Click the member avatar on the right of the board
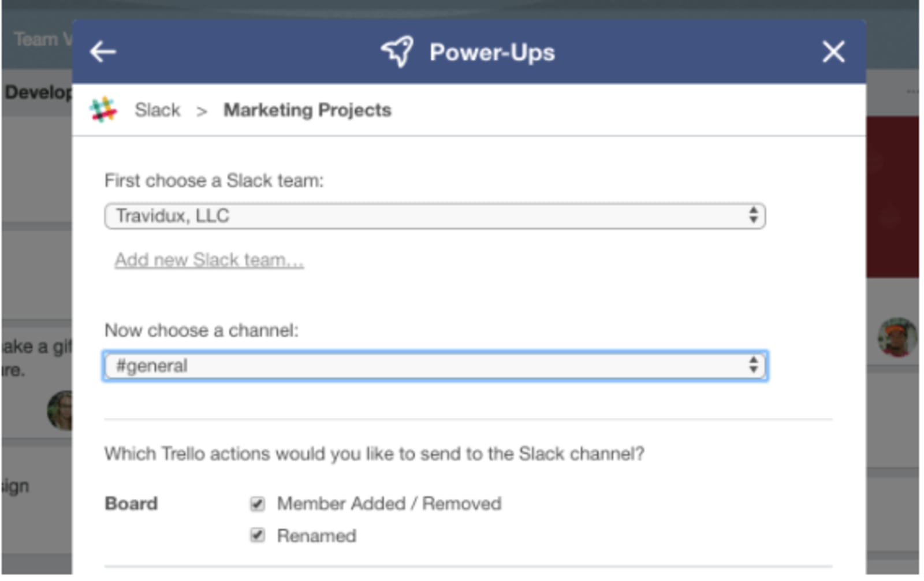The height and width of the screenshot is (581, 924). [897, 337]
